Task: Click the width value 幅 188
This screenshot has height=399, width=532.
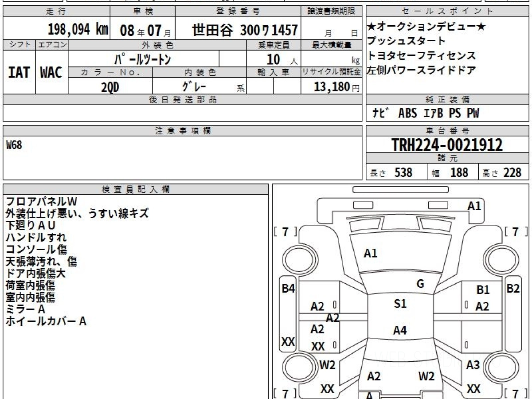Action: pyautogui.click(x=450, y=172)
